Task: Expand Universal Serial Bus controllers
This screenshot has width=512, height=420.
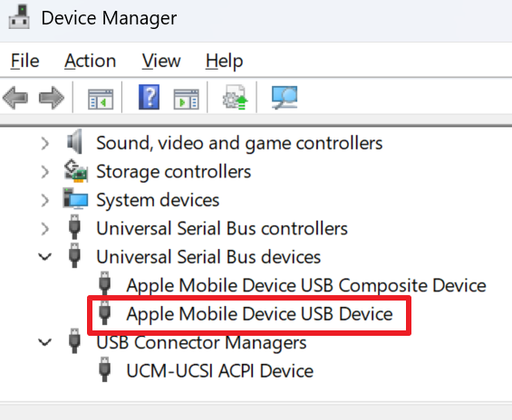Action: pos(45,229)
